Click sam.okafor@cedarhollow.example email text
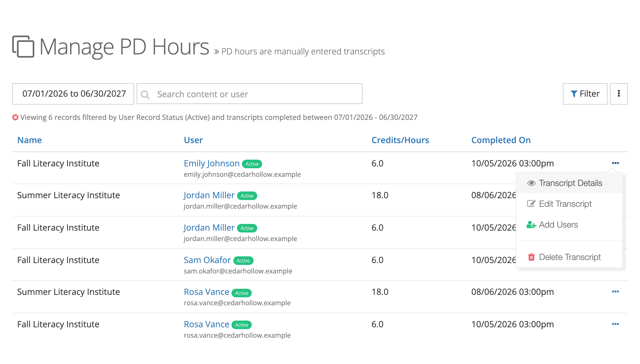 [238, 271]
